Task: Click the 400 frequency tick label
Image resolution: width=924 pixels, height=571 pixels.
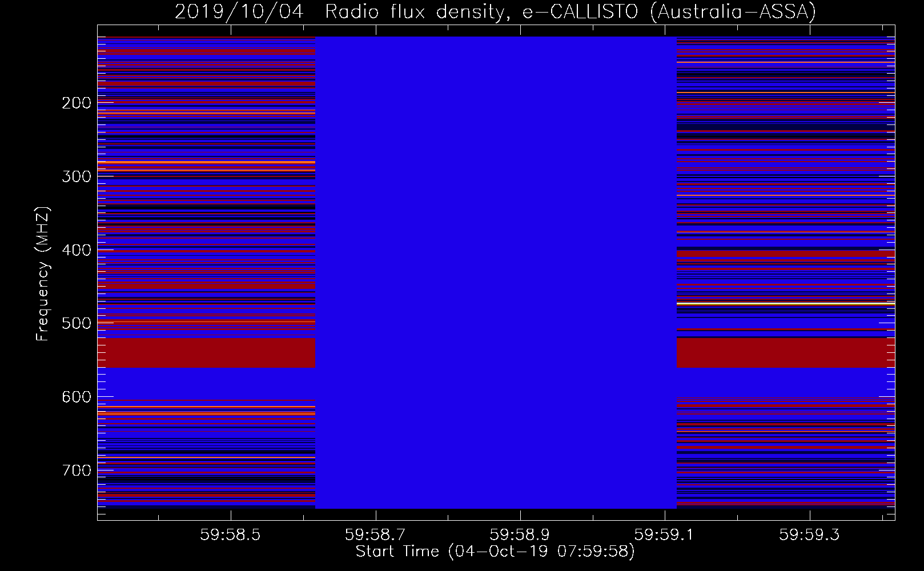Action: click(77, 250)
